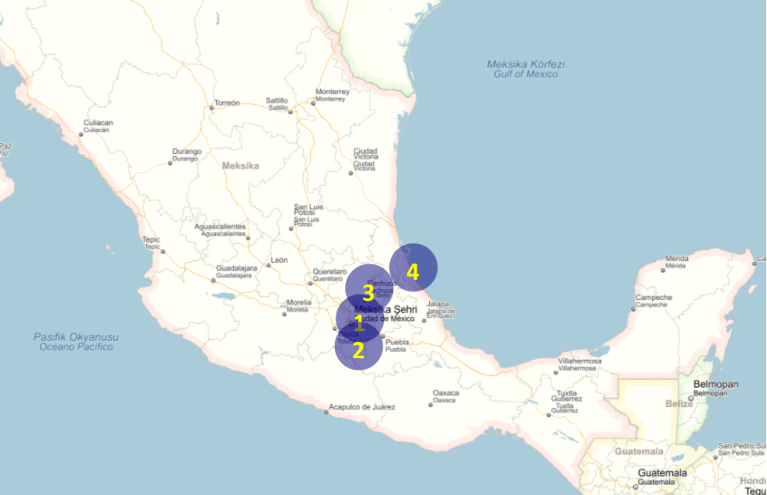
Task: Select the dark circle marker numbered 1
Action: coord(360,320)
